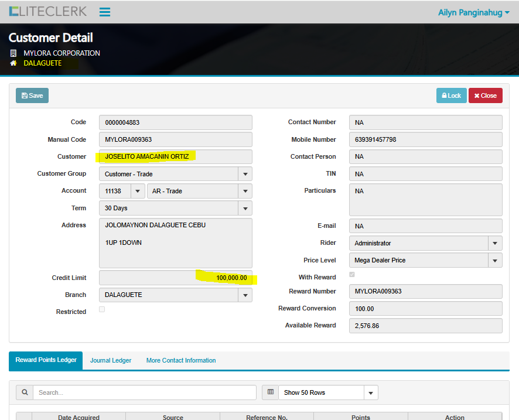519x420 pixels.
Task: Click the table rows grid icon
Action: [270, 392]
